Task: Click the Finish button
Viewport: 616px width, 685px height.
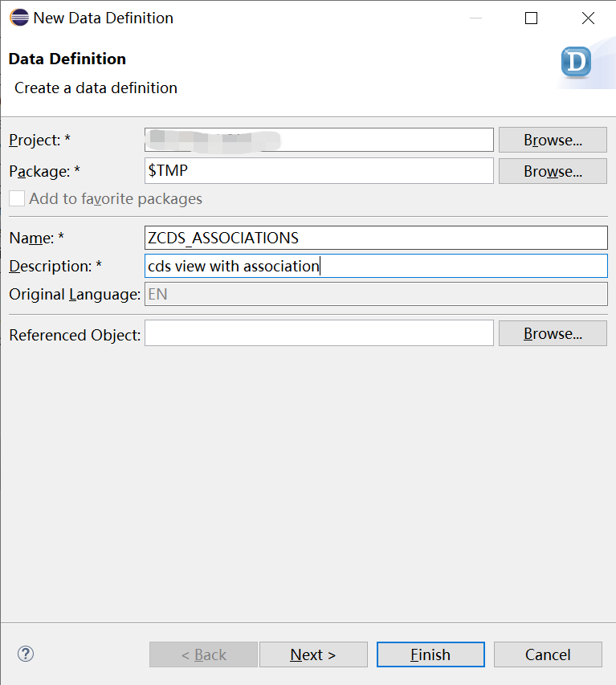Action: click(x=430, y=654)
